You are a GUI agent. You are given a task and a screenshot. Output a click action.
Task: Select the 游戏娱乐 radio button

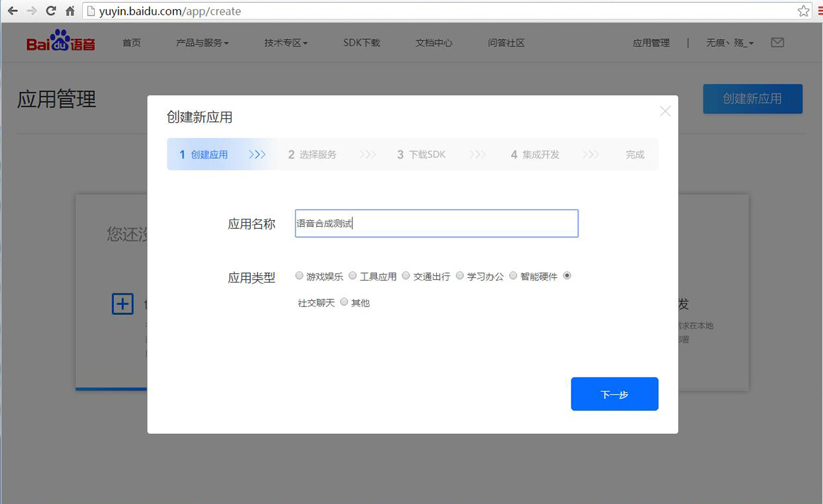[299, 276]
